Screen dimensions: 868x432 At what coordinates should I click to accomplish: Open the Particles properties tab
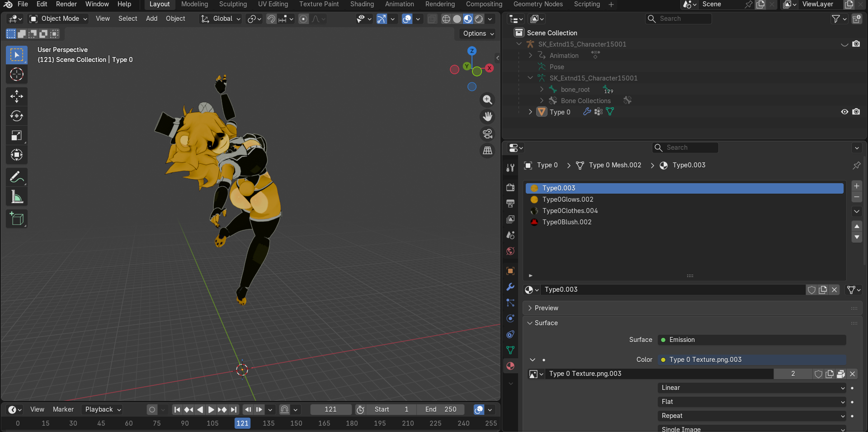click(x=510, y=303)
